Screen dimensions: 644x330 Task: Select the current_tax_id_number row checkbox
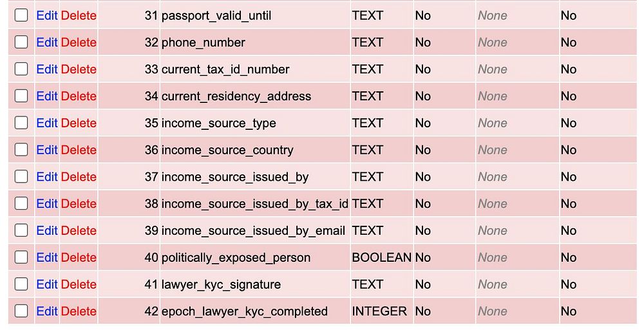[x=21, y=69]
